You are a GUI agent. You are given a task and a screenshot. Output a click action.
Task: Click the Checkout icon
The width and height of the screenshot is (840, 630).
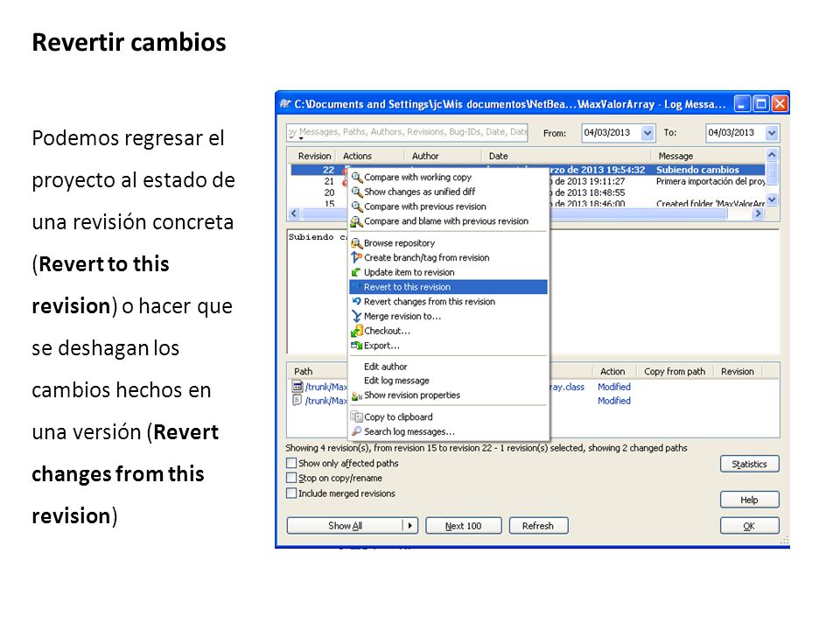tap(357, 331)
